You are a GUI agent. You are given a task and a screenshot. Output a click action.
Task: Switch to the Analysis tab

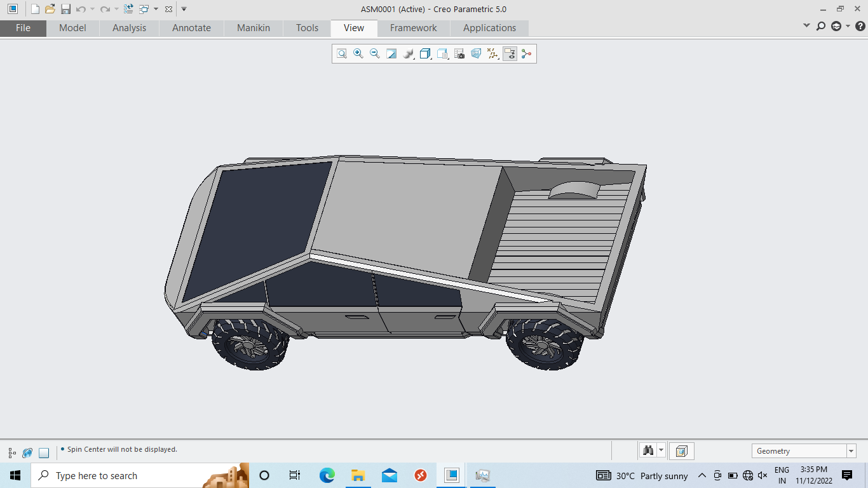tap(129, 28)
